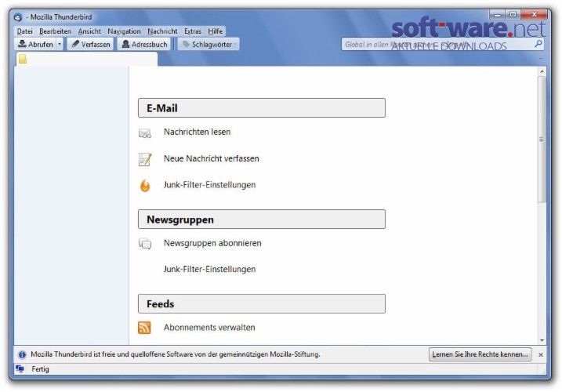
Task: Click the online status network icon
Action: point(20,368)
